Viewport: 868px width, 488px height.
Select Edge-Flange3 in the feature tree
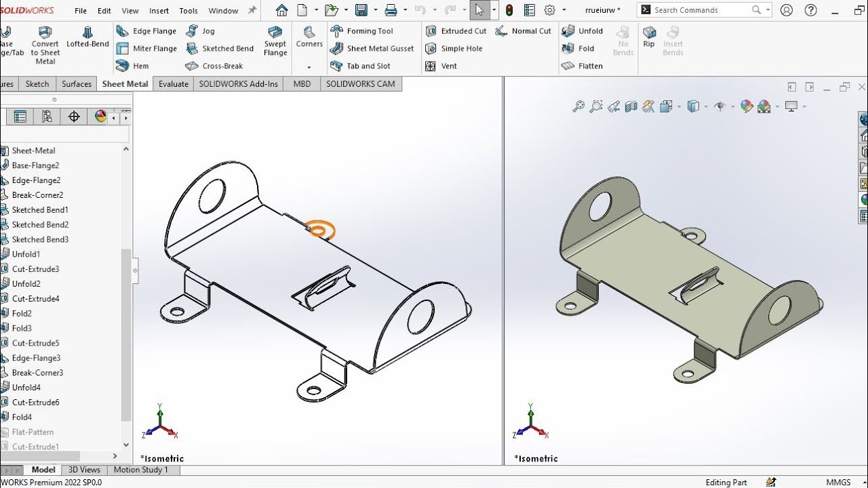[x=36, y=358]
